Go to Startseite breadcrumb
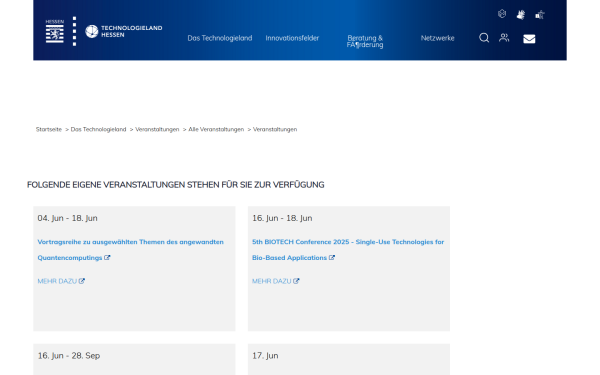The image size is (600, 375). coord(49,129)
